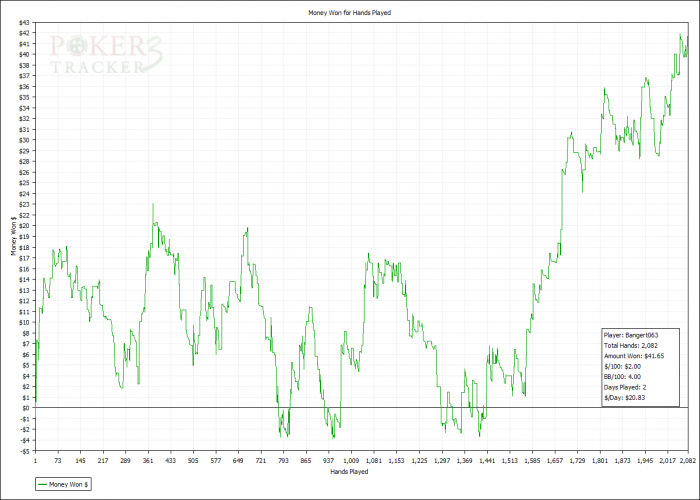
Task: Click the '$20' y-axis tick label
Action: pos(24,226)
